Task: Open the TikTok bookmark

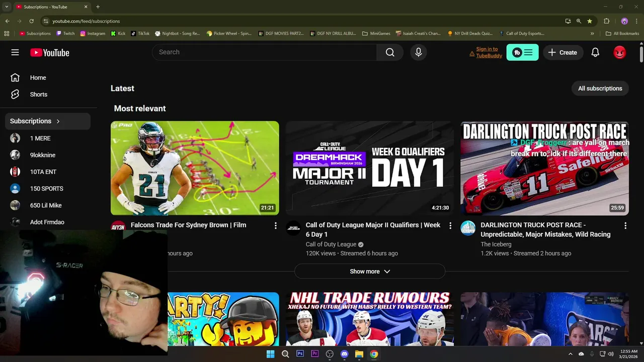Action: (x=140, y=34)
